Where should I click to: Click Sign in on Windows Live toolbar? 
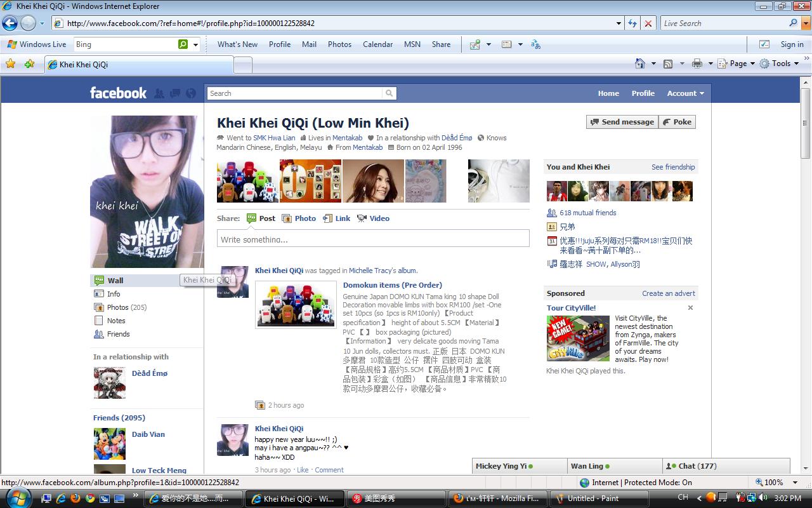pyautogui.click(x=792, y=44)
